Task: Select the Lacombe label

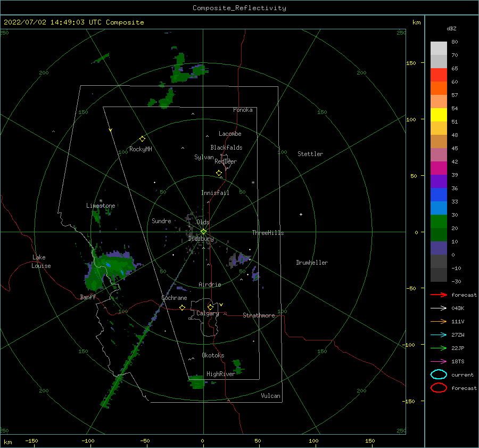Action: coord(230,134)
